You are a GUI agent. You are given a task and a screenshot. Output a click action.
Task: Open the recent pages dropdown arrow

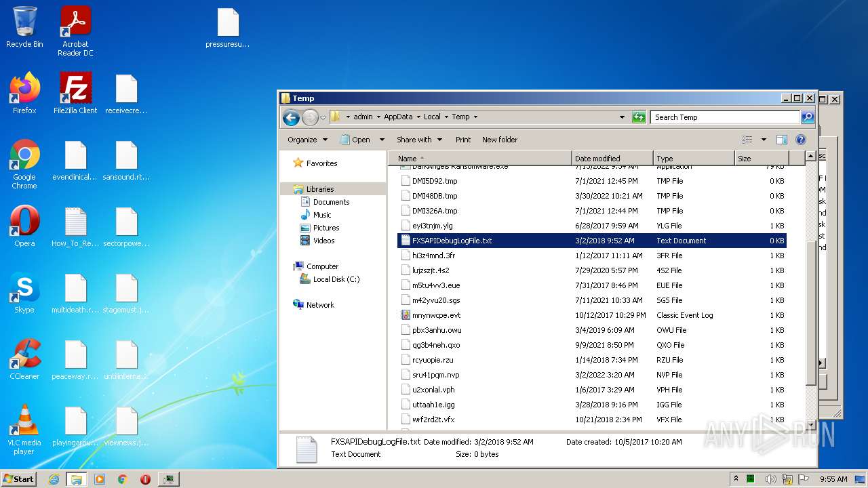pos(323,117)
